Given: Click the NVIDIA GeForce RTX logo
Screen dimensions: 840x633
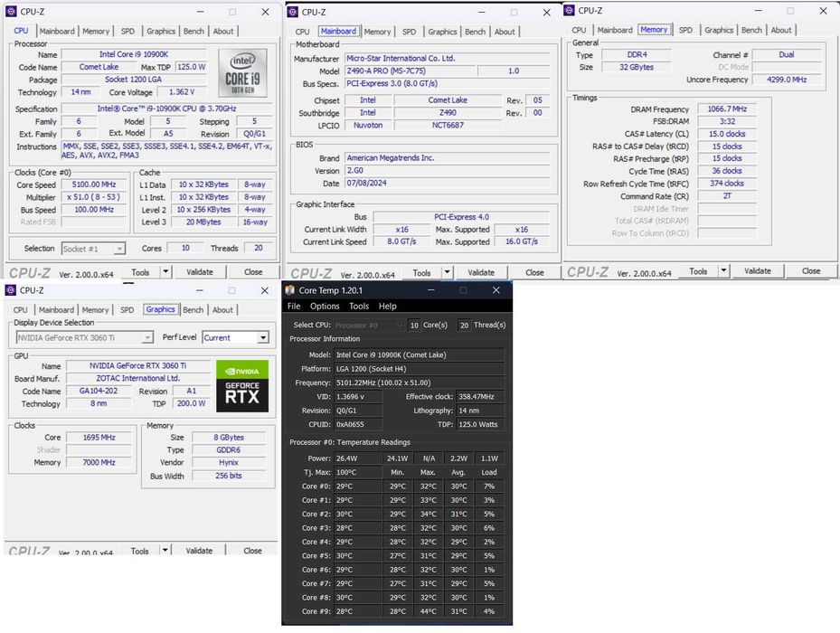Looking at the screenshot, I should [242, 386].
